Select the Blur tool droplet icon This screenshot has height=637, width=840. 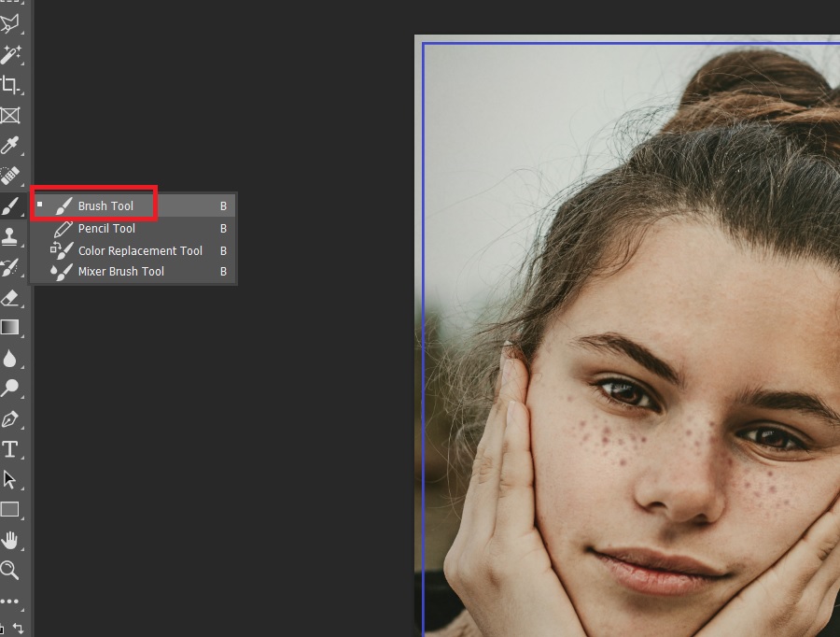pyautogui.click(x=10, y=358)
